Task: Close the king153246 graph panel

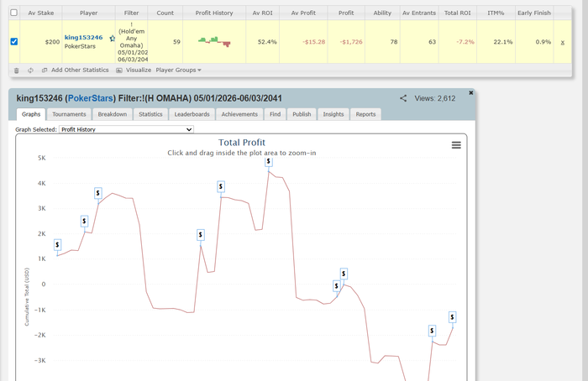Action: pos(471,93)
